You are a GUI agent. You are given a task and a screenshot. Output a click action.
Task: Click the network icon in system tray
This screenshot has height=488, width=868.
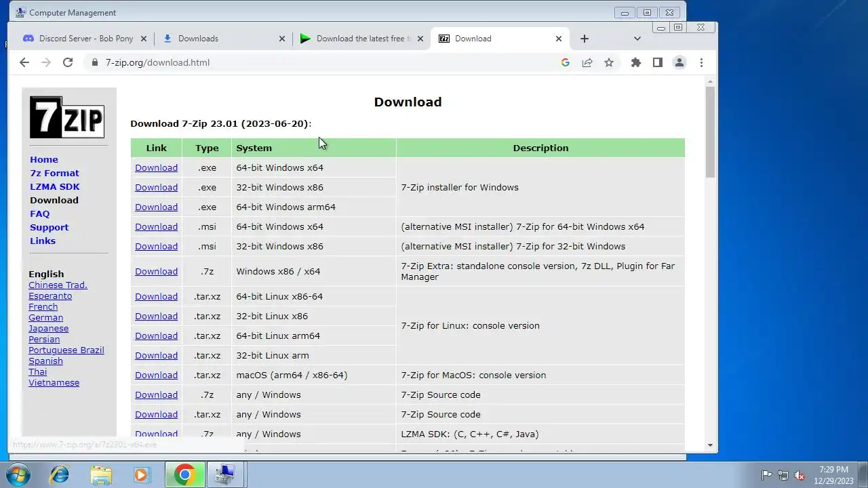click(783, 475)
